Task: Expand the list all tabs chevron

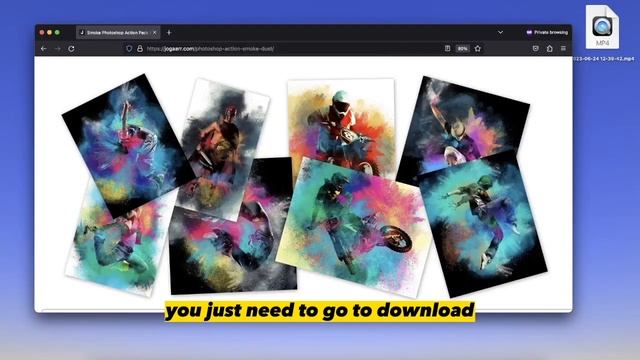Action: [500, 32]
